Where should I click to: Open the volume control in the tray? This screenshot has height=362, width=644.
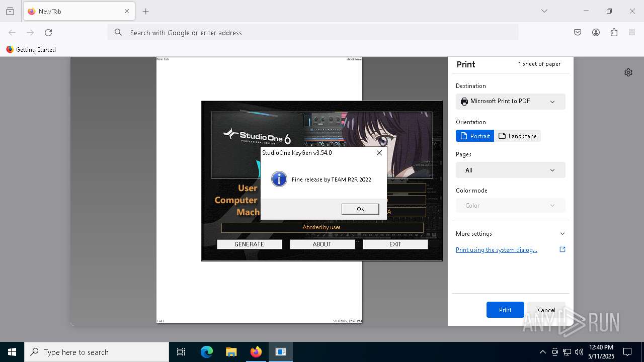tap(579, 352)
